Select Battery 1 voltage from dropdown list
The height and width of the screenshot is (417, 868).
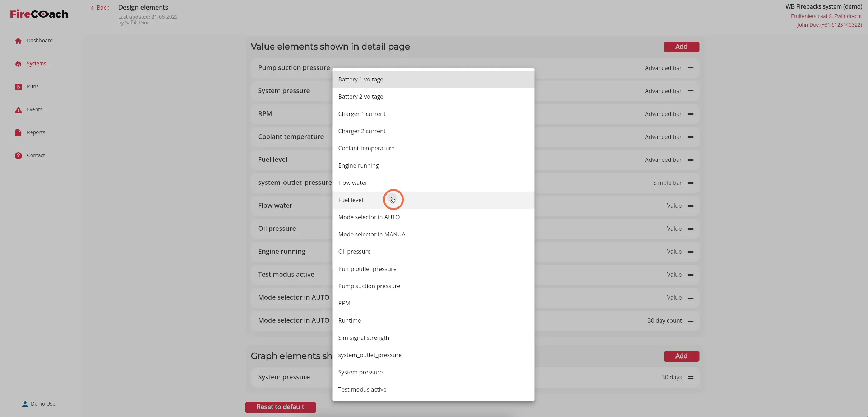pyautogui.click(x=433, y=80)
